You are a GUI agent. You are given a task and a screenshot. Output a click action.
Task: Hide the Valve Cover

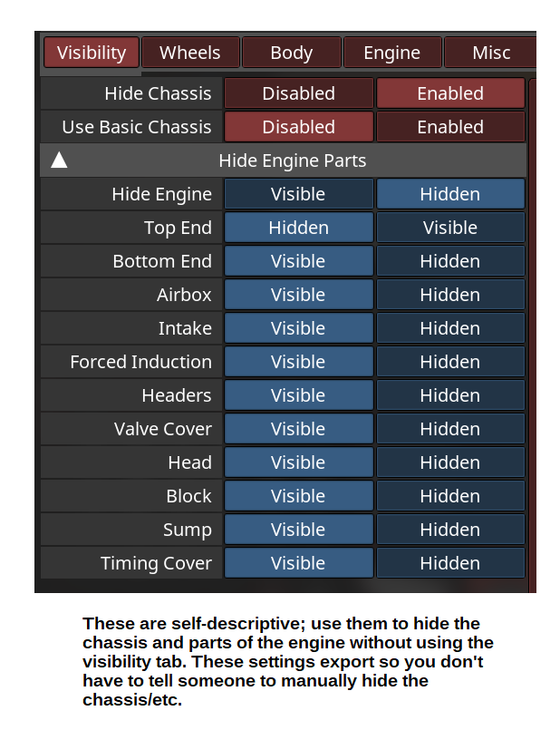[x=450, y=429]
